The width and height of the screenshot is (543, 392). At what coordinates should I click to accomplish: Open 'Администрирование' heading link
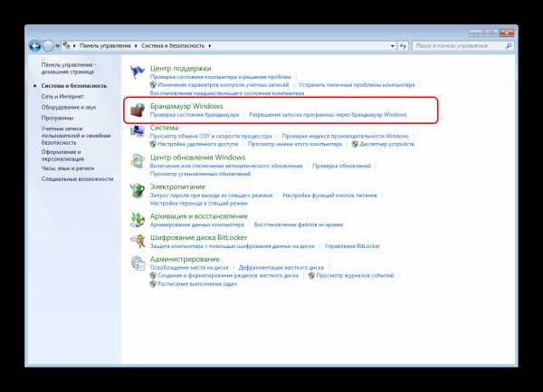[x=185, y=259]
